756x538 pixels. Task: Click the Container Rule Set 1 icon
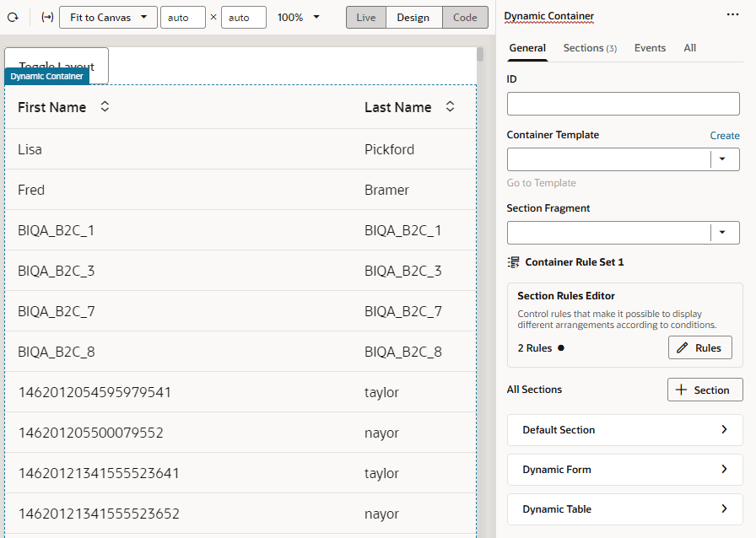(513, 261)
